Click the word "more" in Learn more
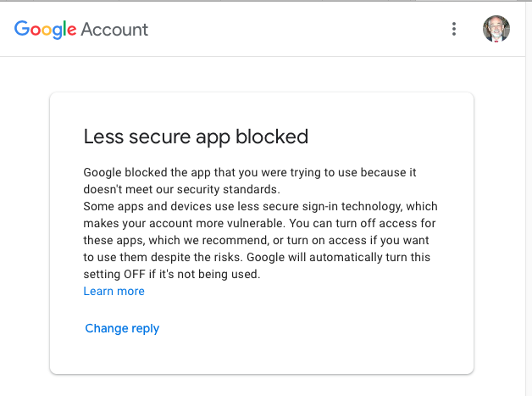 130,291
